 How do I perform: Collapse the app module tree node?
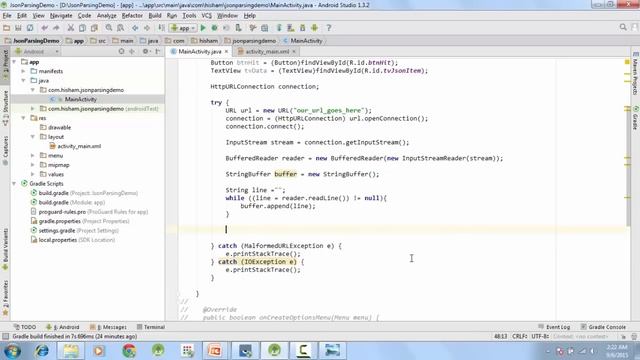pyautogui.click(x=14, y=62)
